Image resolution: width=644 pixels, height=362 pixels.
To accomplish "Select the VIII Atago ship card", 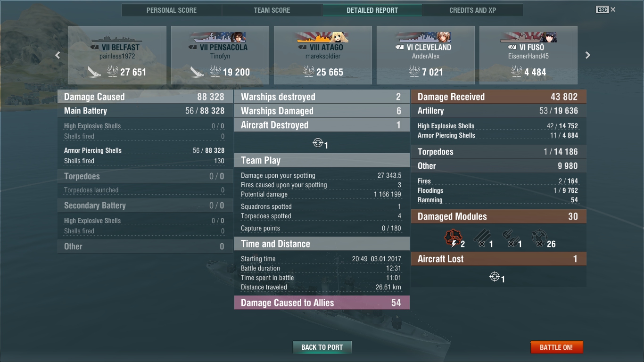I will [x=323, y=55].
